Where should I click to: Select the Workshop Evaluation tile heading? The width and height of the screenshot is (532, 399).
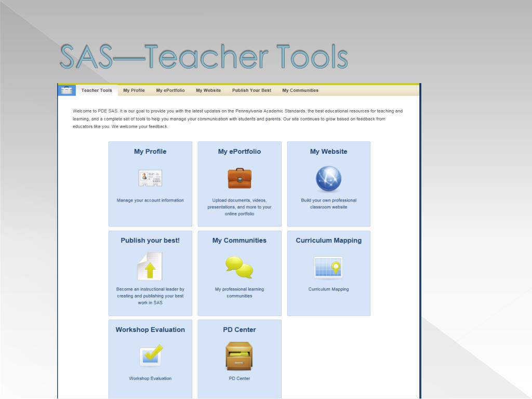click(150, 330)
